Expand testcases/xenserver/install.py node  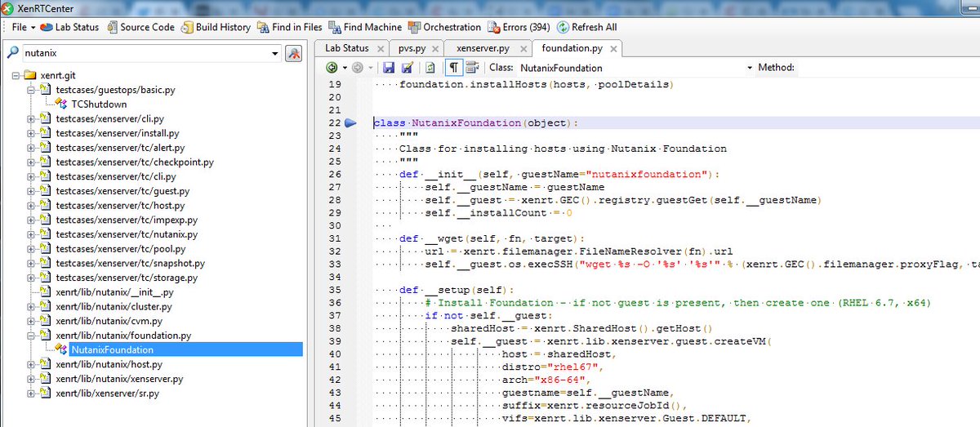pyautogui.click(x=32, y=133)
